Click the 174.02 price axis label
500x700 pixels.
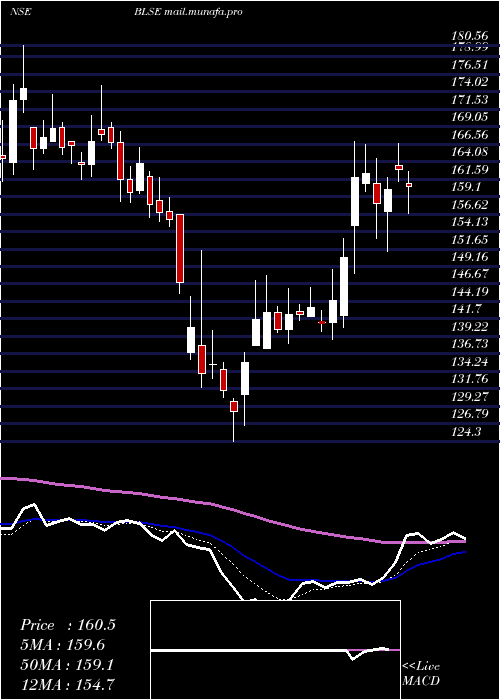[x=470, y=82]
